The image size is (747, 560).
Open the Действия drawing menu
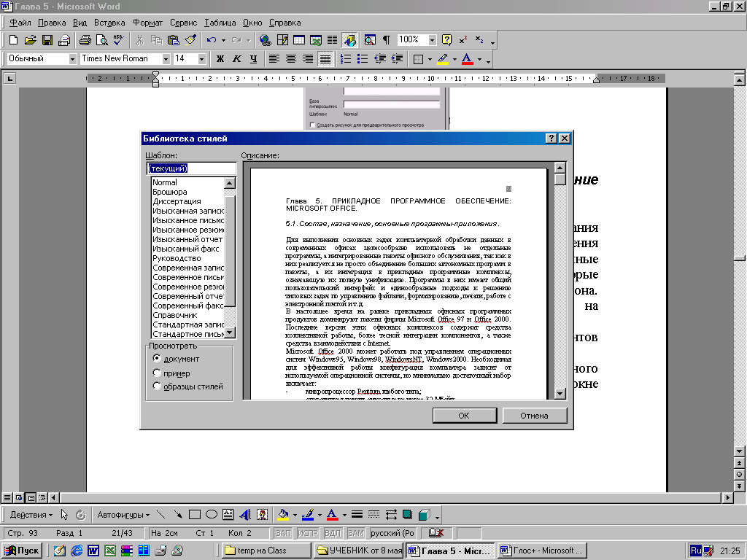tap(31, 515)
